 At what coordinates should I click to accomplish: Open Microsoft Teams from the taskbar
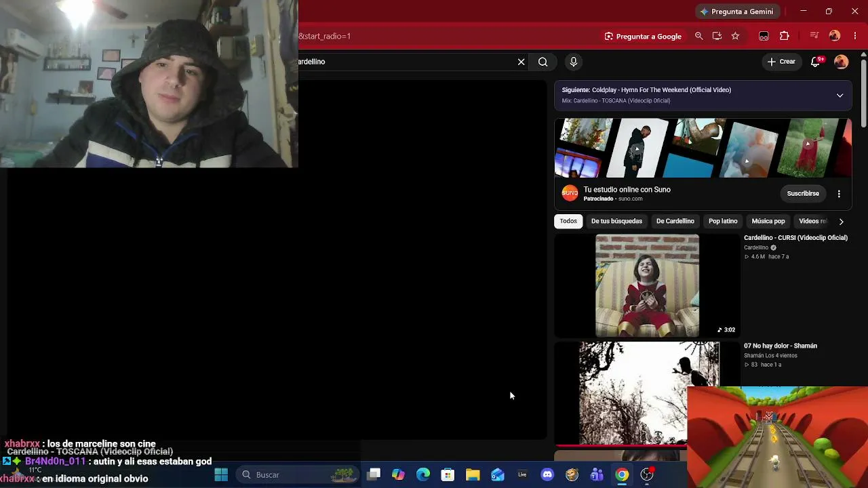(597, 474)
